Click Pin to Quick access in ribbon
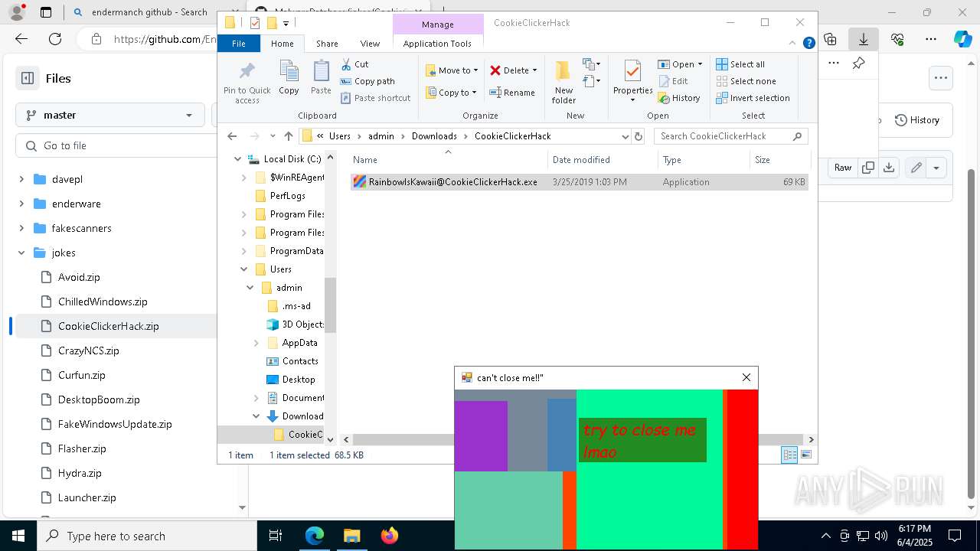980x551 pixels. 247,82
